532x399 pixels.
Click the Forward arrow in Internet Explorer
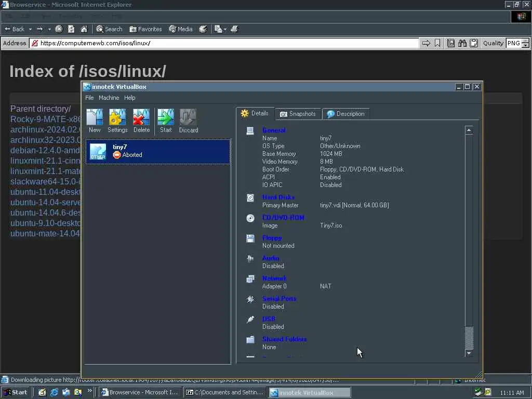click(39, 29)
